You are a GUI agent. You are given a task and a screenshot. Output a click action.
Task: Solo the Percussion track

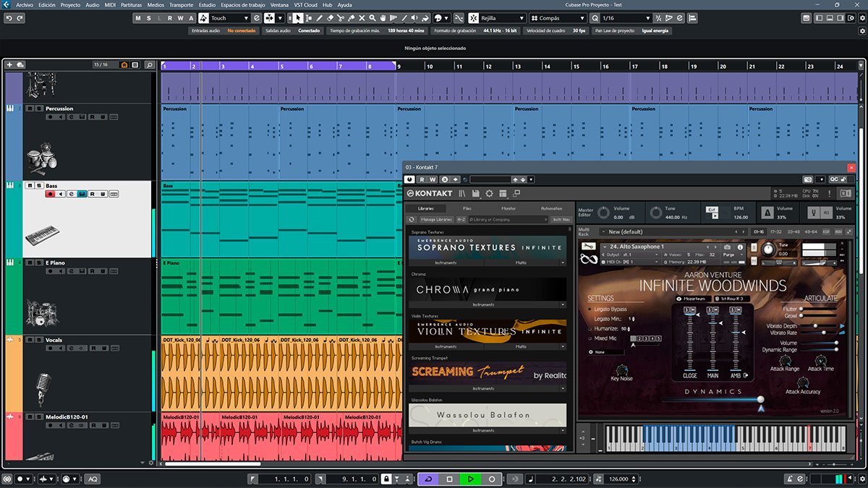pos(38,108)
